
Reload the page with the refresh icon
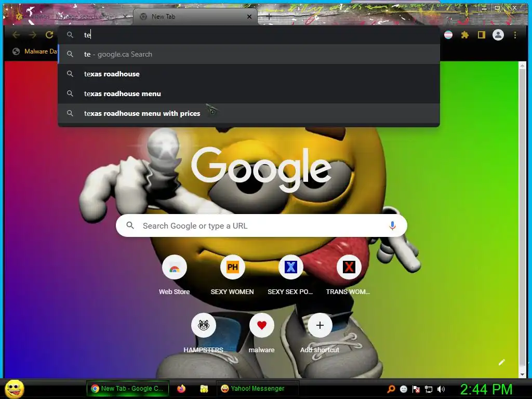pos(49,35)
